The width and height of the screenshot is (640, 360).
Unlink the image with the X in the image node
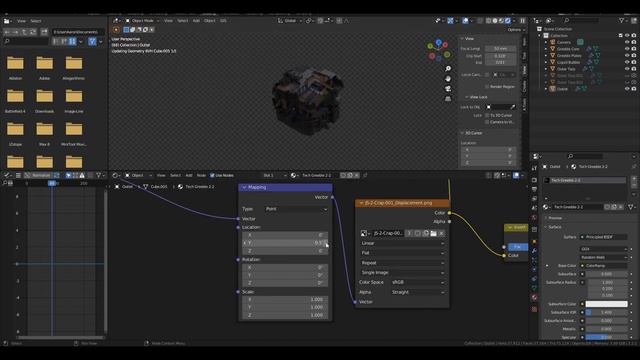[x=441, y=233]
